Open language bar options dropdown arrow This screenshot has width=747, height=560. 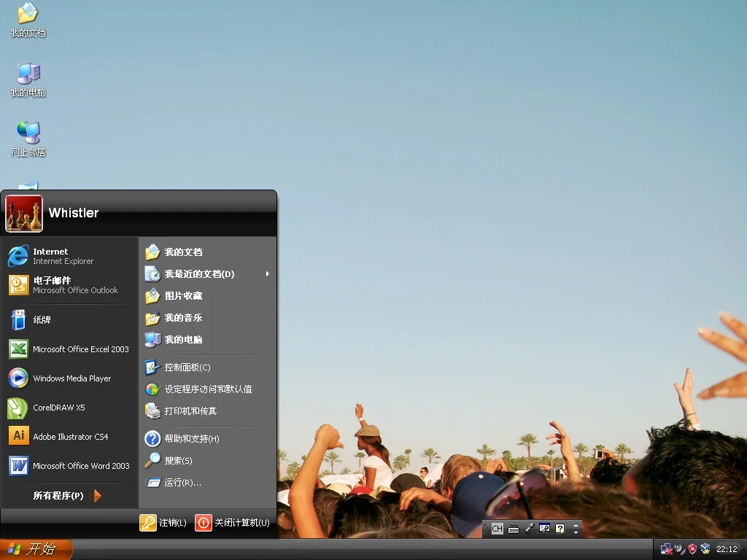[576, 532]
